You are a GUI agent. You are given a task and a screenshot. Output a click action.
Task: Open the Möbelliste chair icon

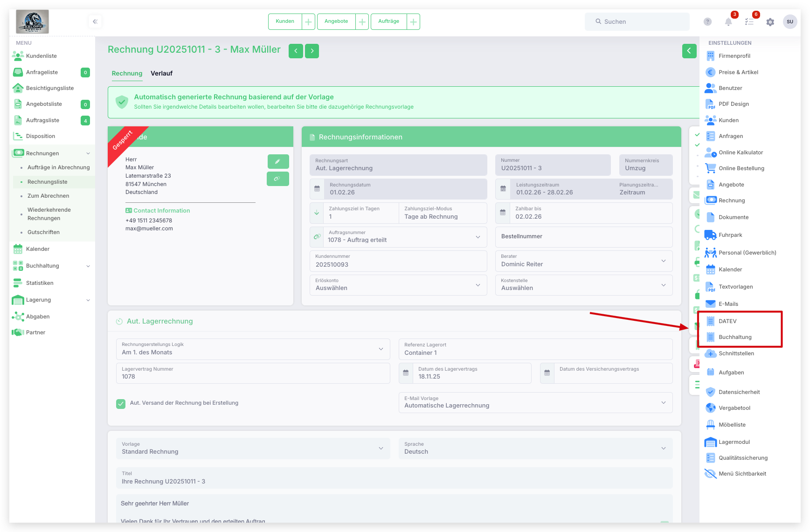coord(710,425)
